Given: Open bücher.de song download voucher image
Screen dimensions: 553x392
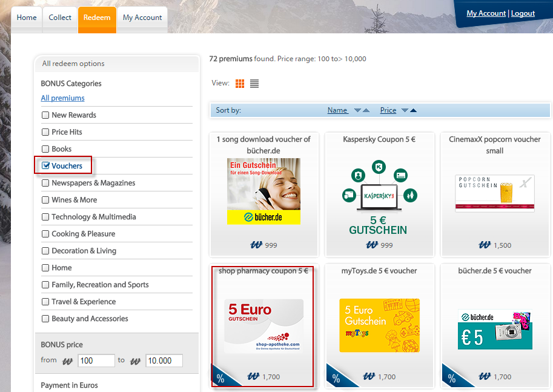Looking at the screenshot, I should pyautogui.click(x=264, y=191).
